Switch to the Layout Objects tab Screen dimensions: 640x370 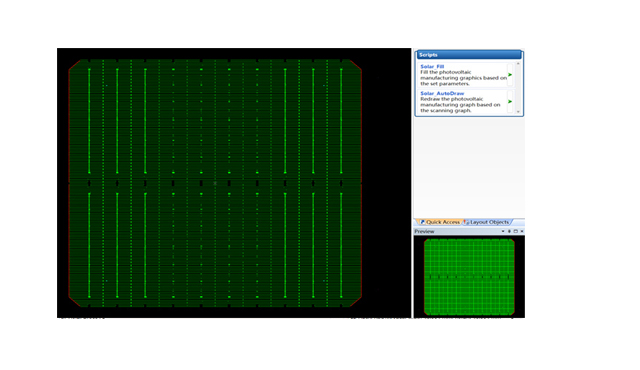pyautogui.click(x=487, y=222)
